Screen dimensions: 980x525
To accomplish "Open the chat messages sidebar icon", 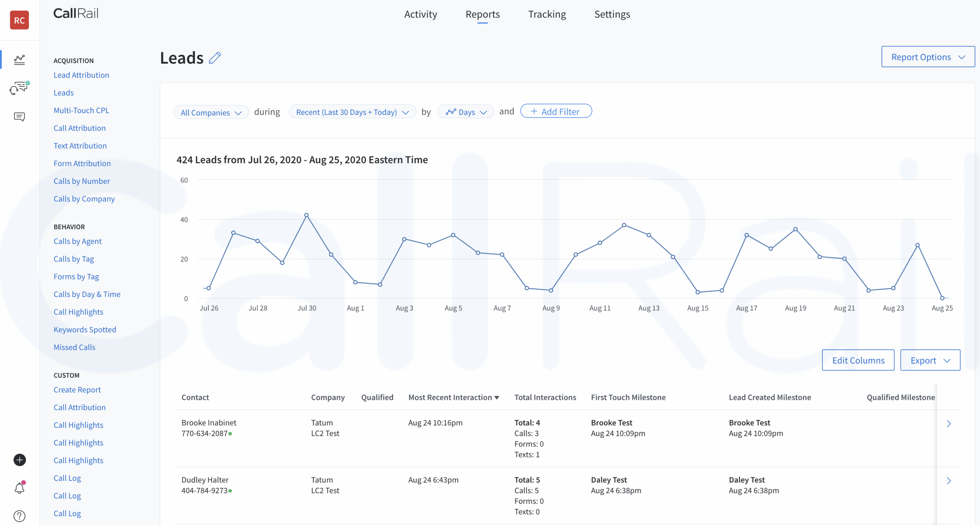I will pos(19,116).
